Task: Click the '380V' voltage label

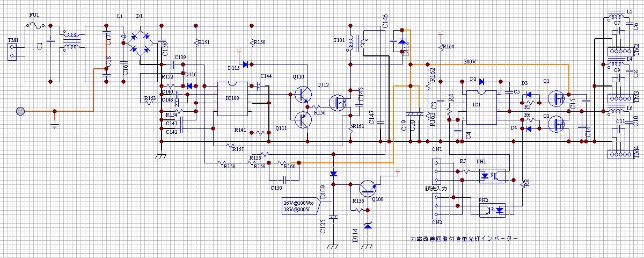Action: click(x=470, y=61)
